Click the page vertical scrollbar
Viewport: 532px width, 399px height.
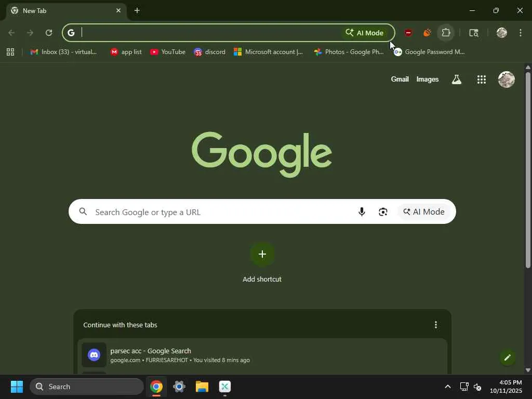528,170
